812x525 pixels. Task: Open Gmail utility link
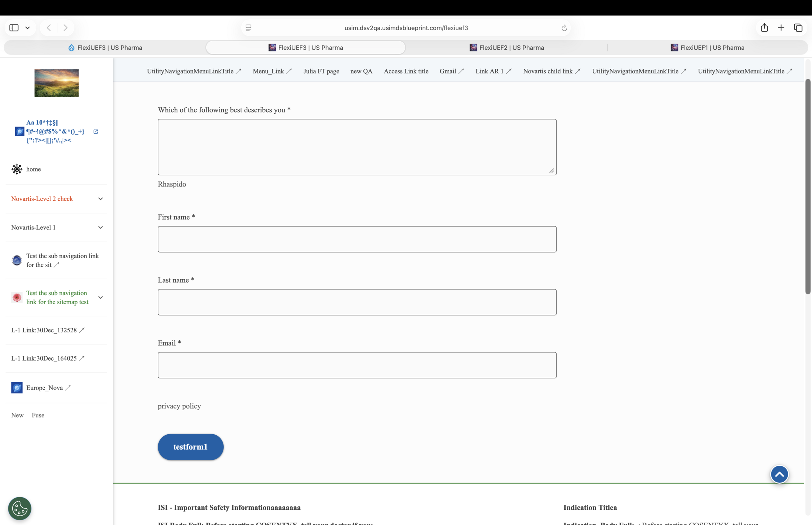(452, 71)
